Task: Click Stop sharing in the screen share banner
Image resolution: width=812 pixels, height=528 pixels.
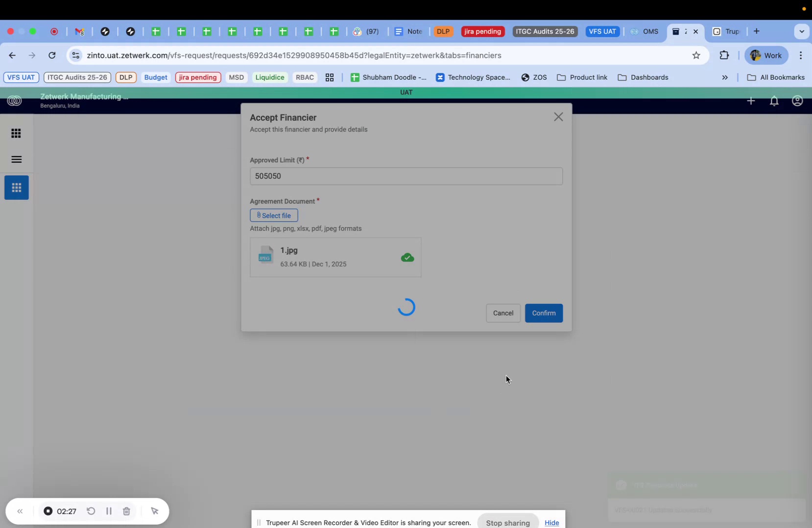Action: [x=507, y=522]
